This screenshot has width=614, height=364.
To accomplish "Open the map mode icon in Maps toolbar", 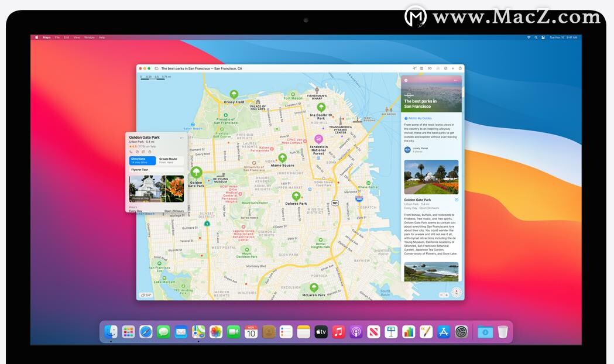I will coord(421,68).
